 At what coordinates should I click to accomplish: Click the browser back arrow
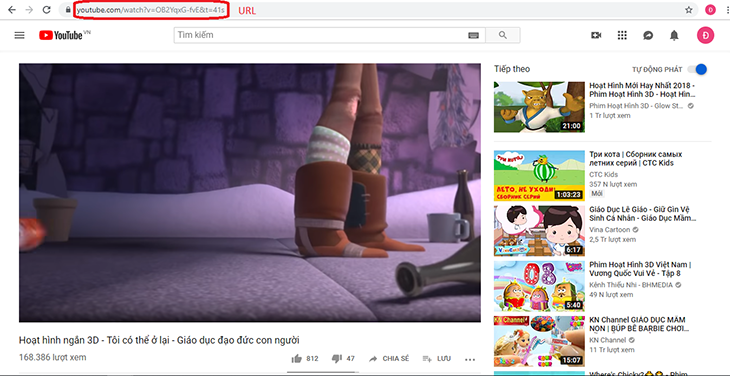click(12, 10)
